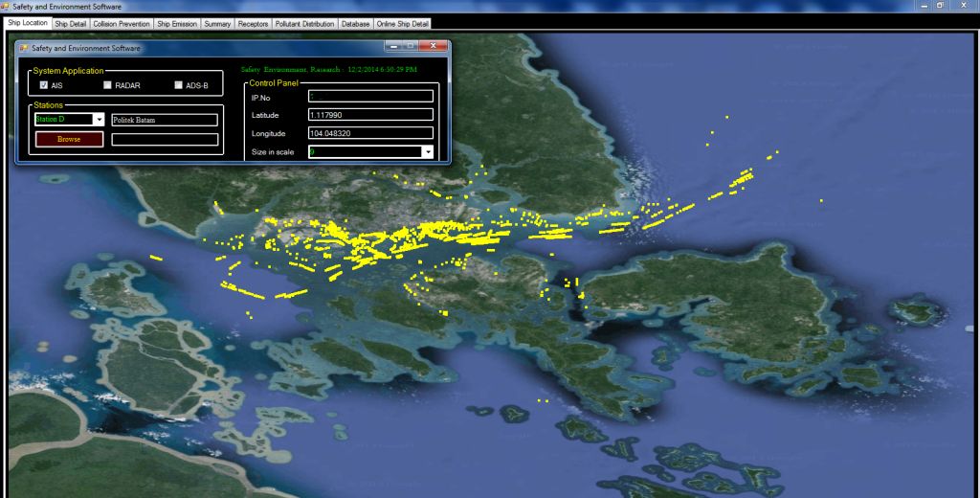Open the Receptors tab
This screenshot has width=980, height=498.
coord(253,23)
